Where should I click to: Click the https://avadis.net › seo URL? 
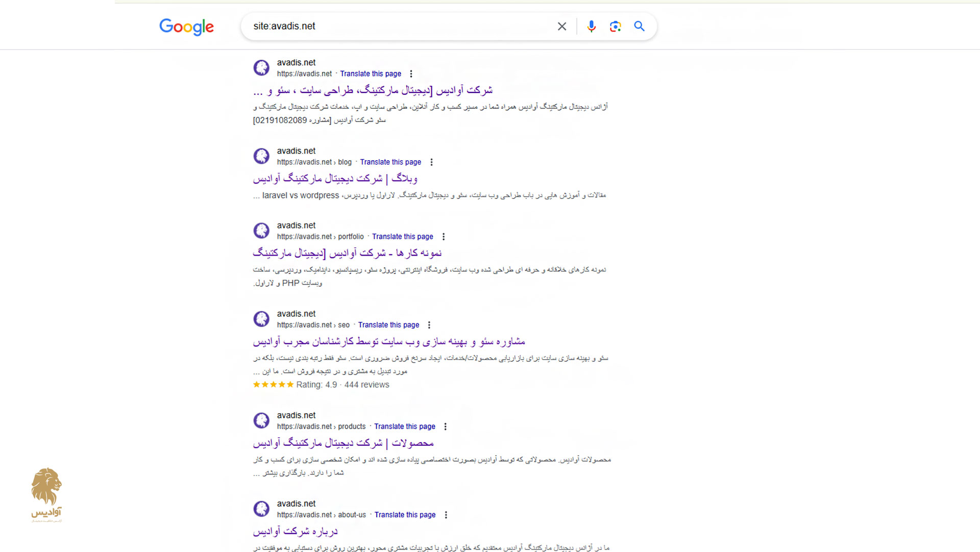click(x=313, y=325)
